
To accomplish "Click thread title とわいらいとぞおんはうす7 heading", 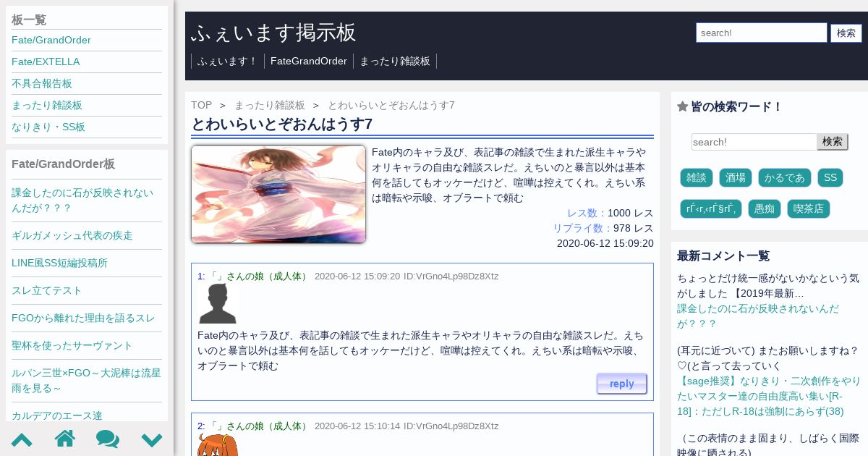I will point(282,124).
